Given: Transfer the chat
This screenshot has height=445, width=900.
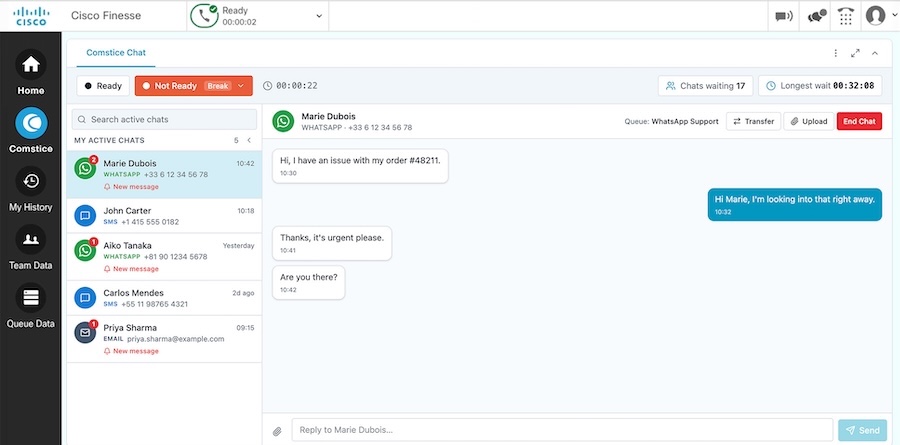Looking at the screenshot, I should (754, 121).
